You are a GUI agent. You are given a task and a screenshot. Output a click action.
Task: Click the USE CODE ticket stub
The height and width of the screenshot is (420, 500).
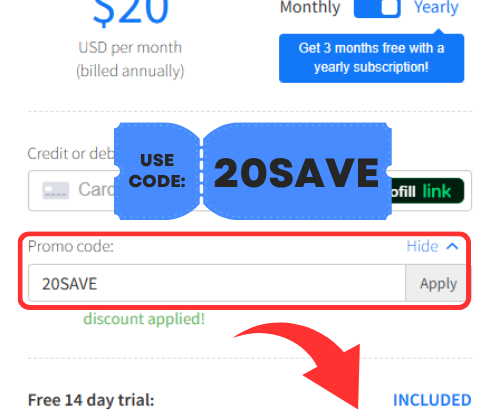point(157,171)
